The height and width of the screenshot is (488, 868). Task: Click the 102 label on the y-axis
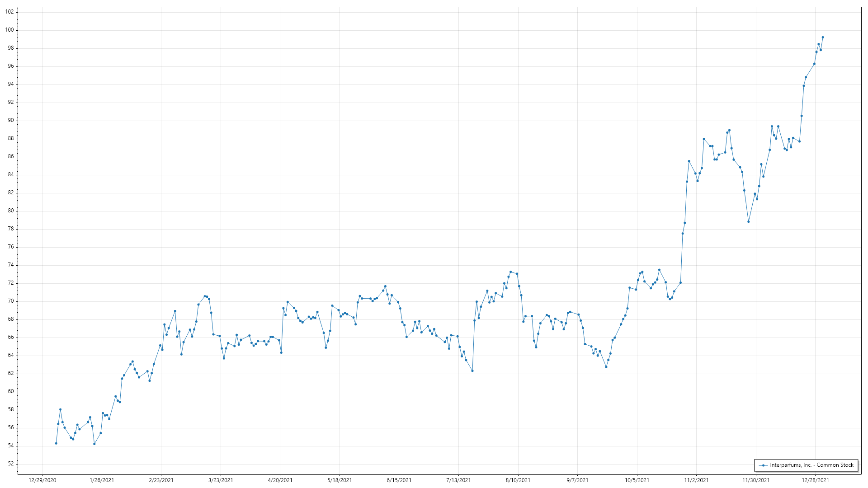click(9, 12)
